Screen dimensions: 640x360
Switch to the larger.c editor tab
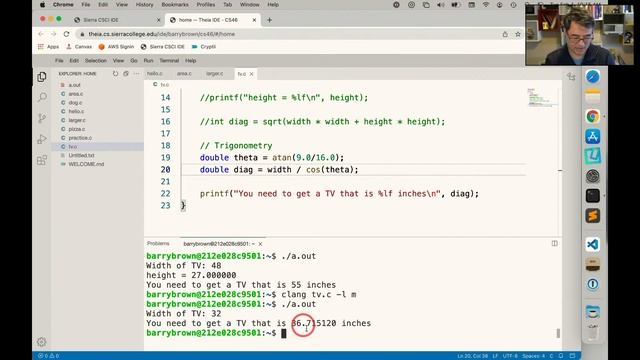point(215,73)
